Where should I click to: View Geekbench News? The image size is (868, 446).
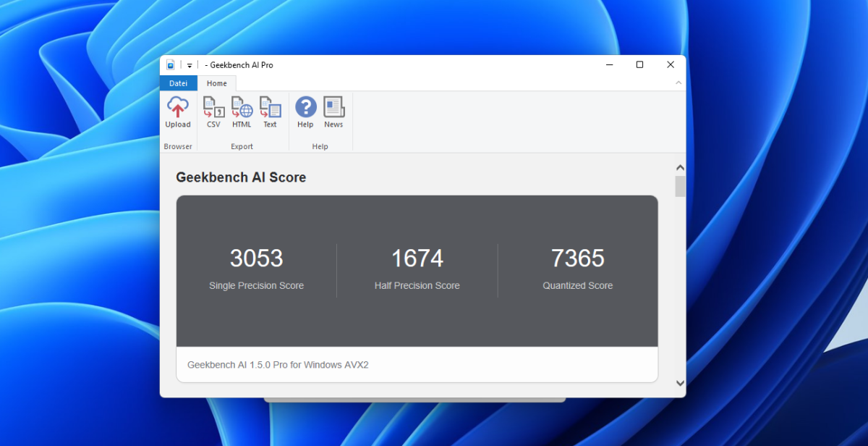coord(333,112)
